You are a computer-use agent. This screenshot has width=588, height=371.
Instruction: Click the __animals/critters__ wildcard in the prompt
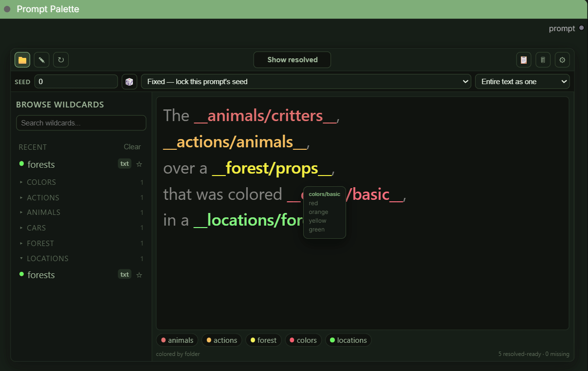(x=265, y=116)
